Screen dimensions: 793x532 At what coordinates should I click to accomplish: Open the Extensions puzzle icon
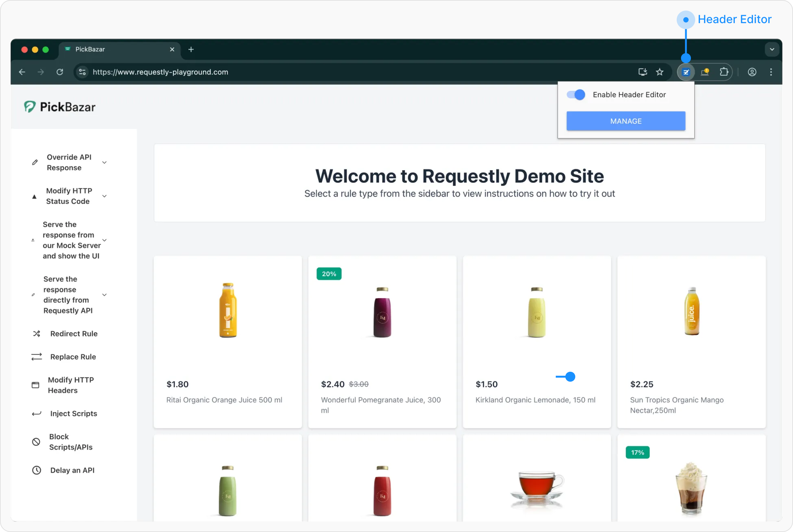coord(724,72)
